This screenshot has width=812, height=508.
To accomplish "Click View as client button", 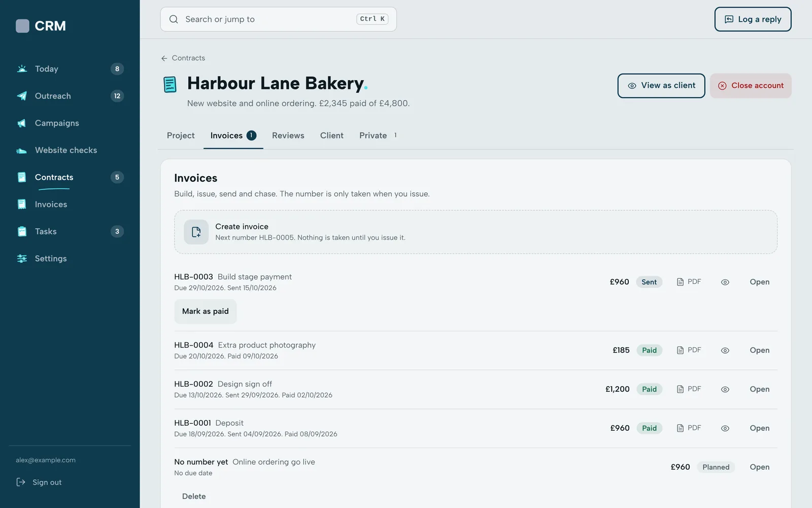I will (x=661, y=86).
